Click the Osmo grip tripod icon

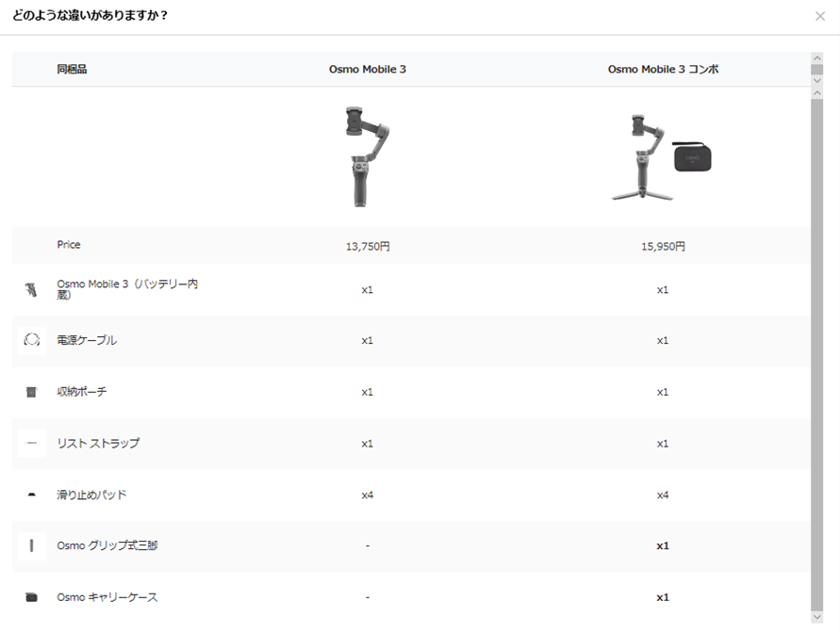pos(31,545)
